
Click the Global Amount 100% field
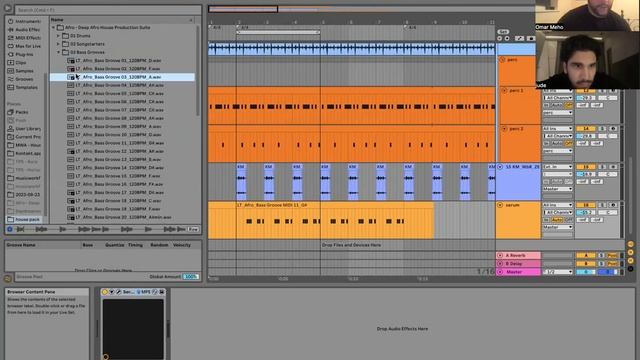point(191,276)
